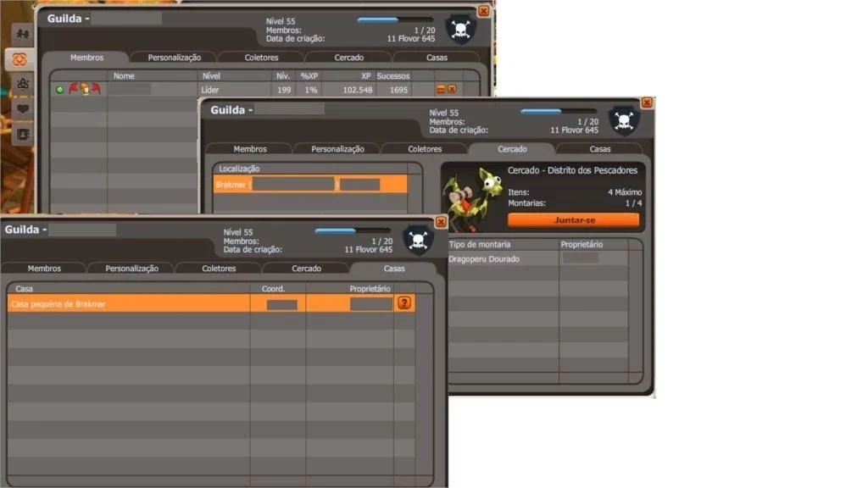
Task: Switch to Membros tab in the Cercado window
Action: click(x=250, y=149)
